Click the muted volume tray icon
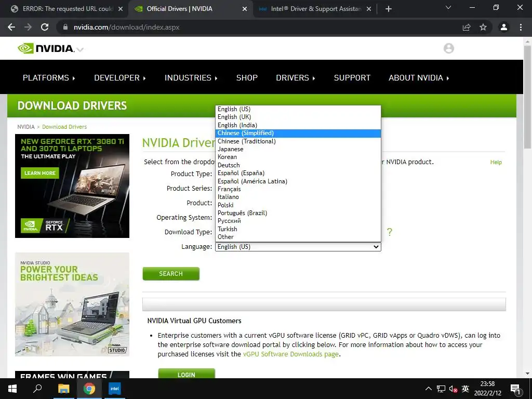This screenshot has height=399, width=532. (453, 389)
